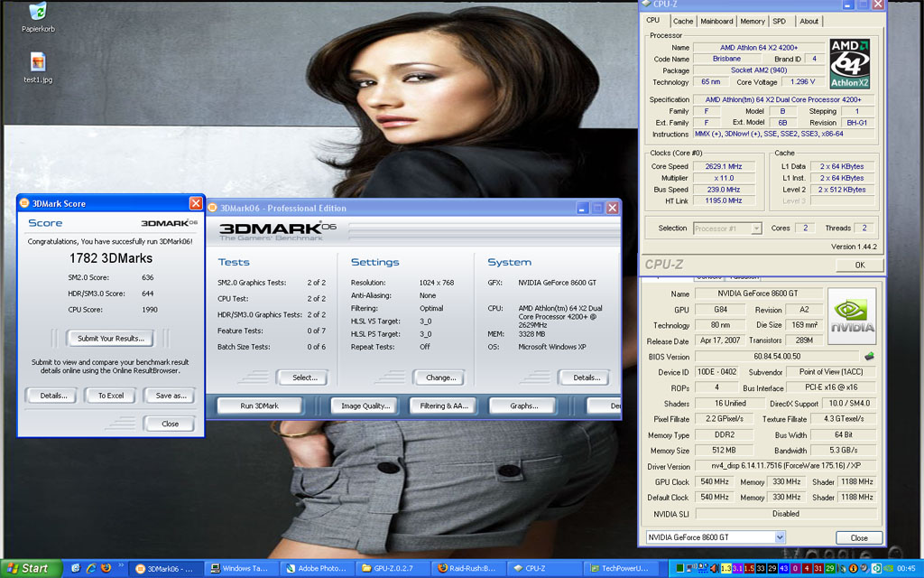
Task: Open the Papierkorb recycle bin desktop icon
Action: [38, 16]
